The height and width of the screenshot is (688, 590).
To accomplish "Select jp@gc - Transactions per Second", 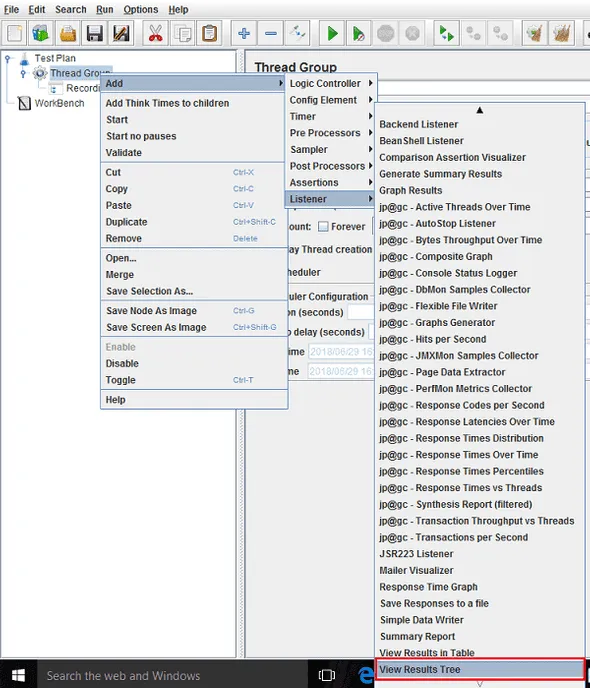I will (480, 537).
